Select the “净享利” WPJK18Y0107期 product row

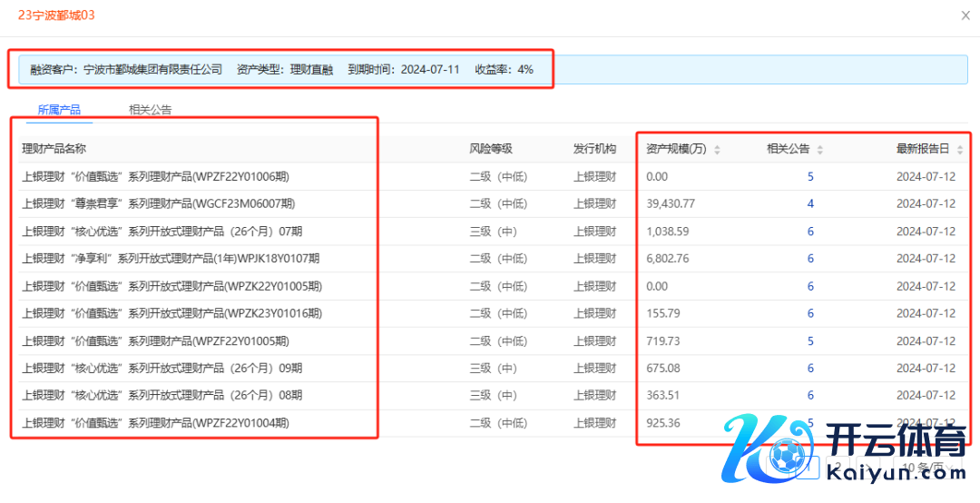[x=171, y=259]
